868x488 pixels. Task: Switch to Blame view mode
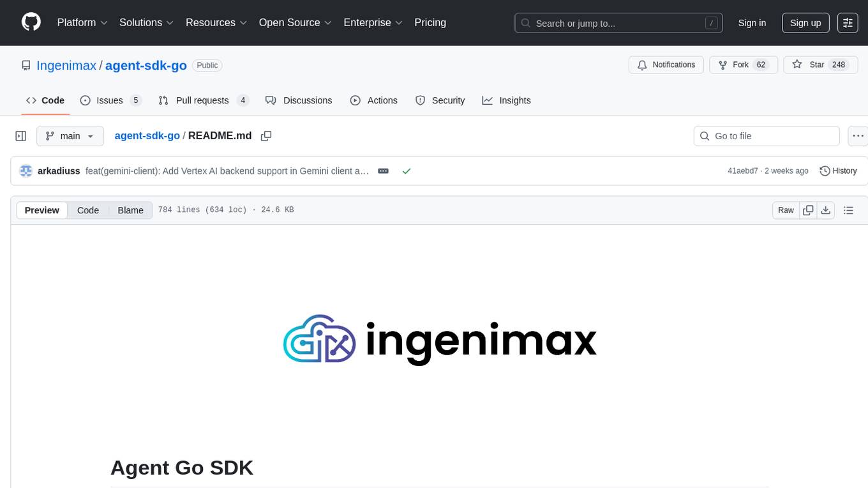coord(130,210)
